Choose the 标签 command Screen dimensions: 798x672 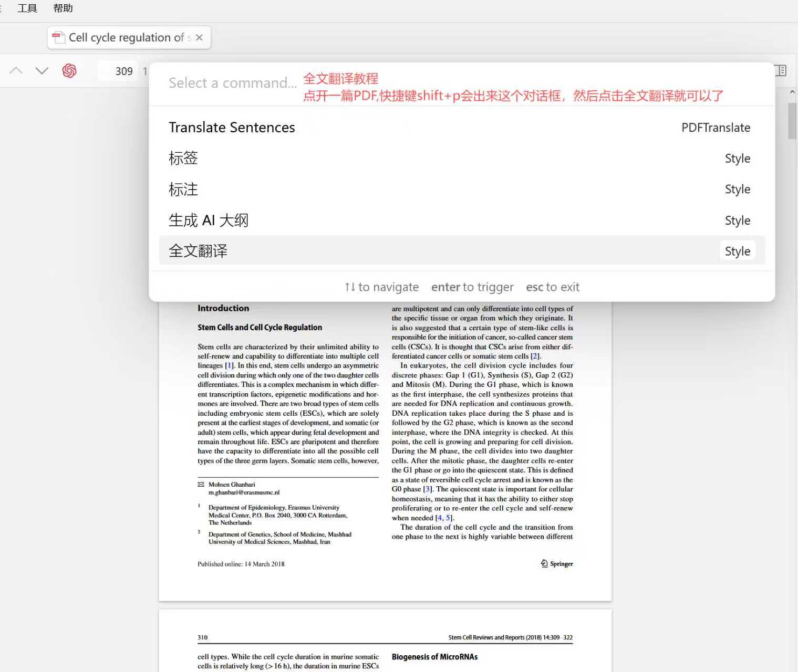point(183,159)
